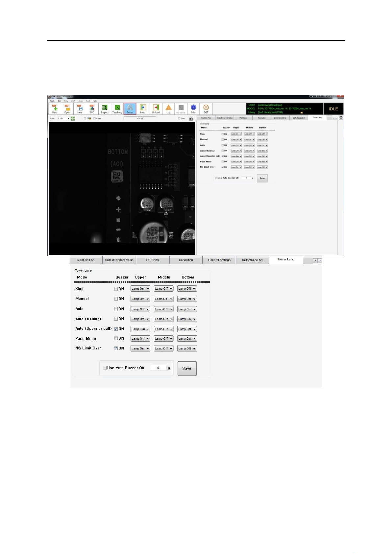This screenshot has height=554, width=392.
Task: Open the Tool menu
Action: pos(88,101)
